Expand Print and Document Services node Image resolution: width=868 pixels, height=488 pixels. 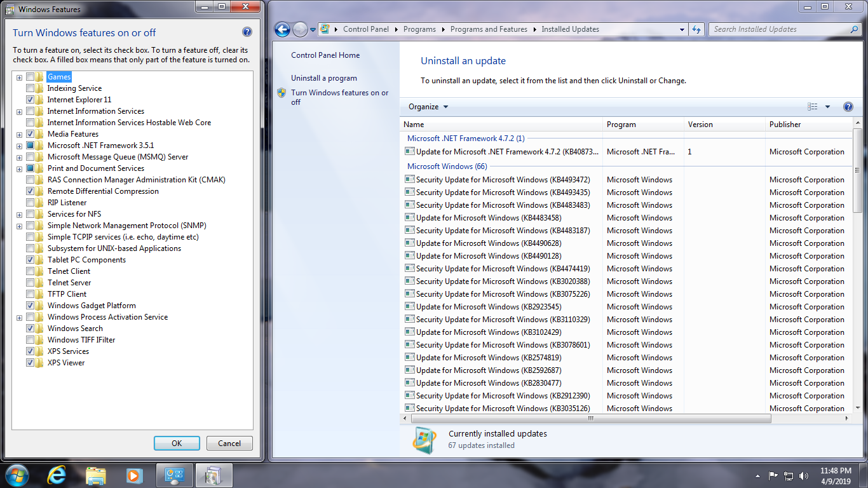click(x=20, y=169)
